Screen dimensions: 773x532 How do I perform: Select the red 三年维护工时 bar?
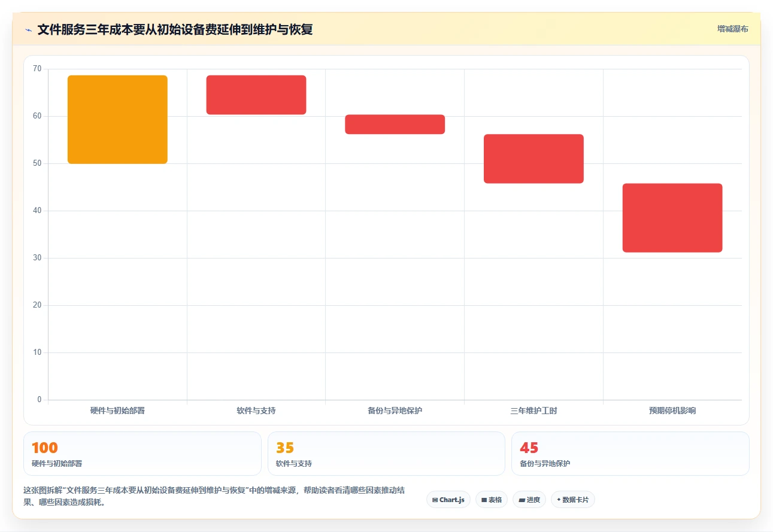click(x=533, y=159)
